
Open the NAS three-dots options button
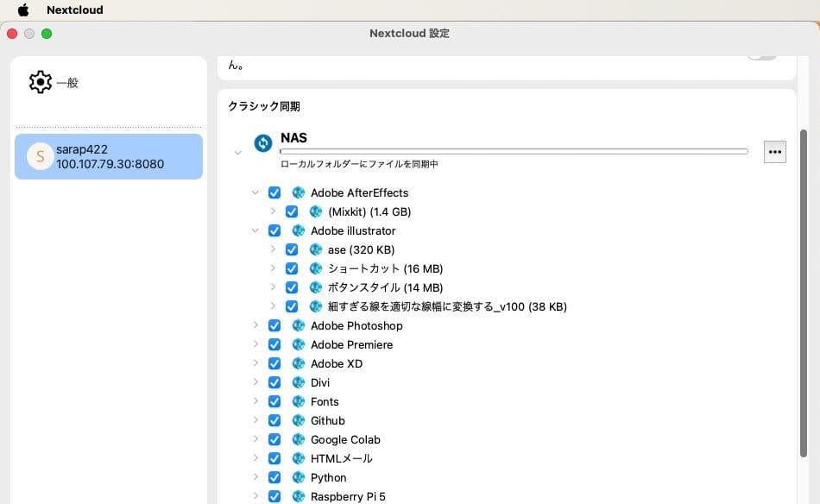coord(774,152)
